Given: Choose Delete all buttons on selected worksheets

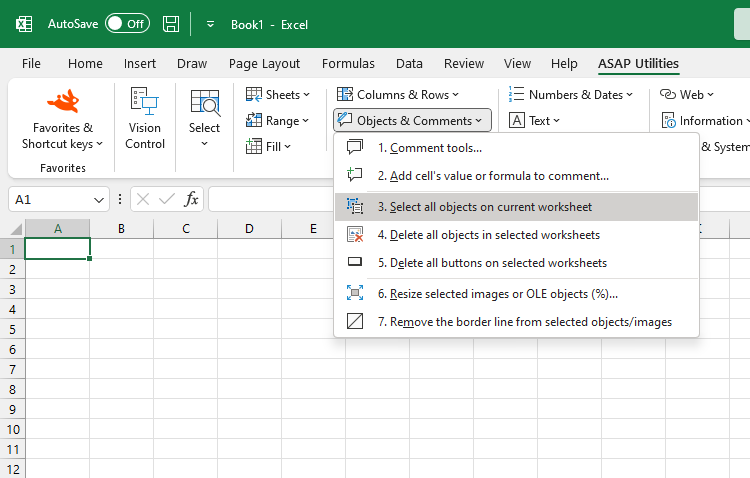Looking at the screenshot, I should [517, 263].
